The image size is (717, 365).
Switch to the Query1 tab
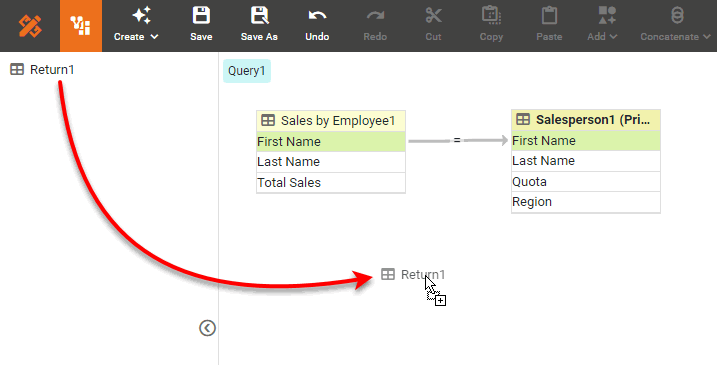click(x=247, y=71)
